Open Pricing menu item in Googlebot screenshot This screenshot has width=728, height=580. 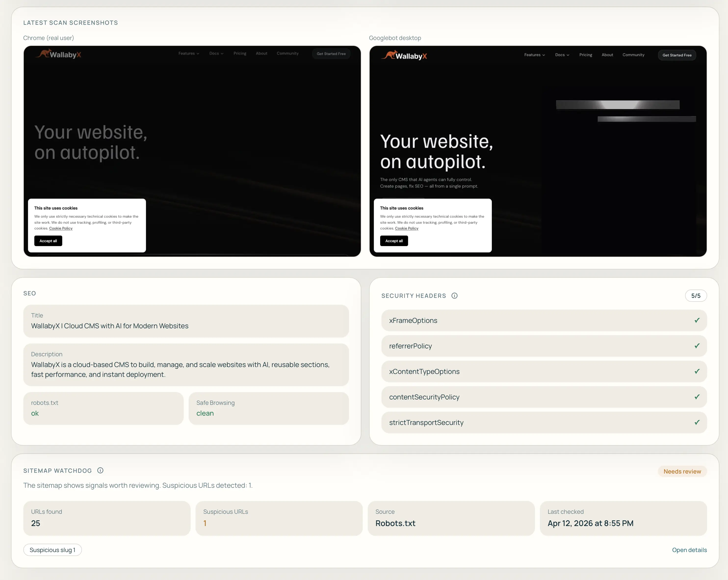click(x=585, y=55)
